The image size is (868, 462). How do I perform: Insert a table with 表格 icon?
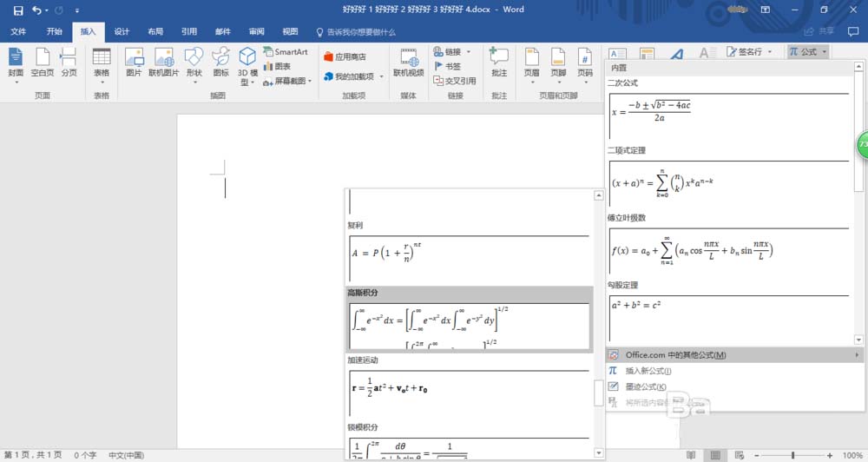click(102, 63)
